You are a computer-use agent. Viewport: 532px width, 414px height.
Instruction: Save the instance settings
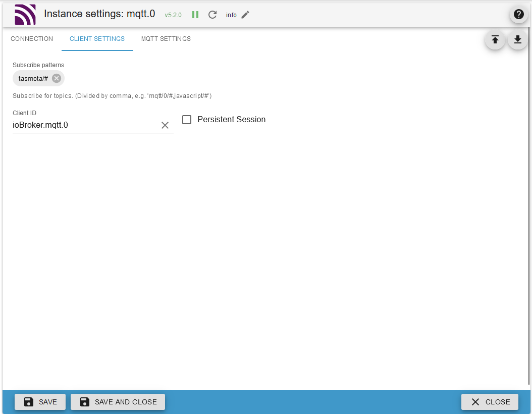(40, 402)
